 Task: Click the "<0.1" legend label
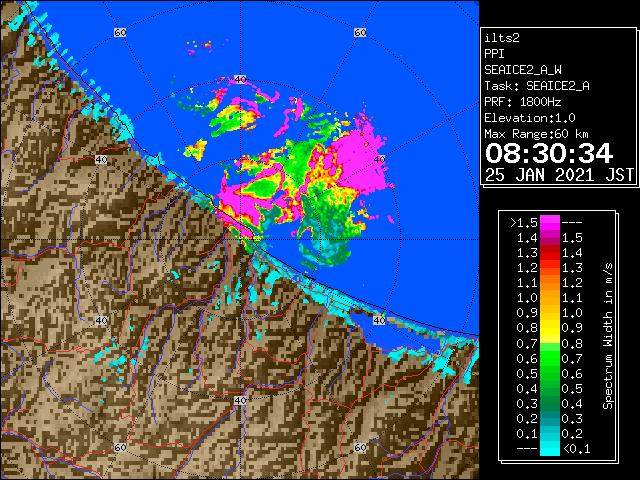click(576, 449)
